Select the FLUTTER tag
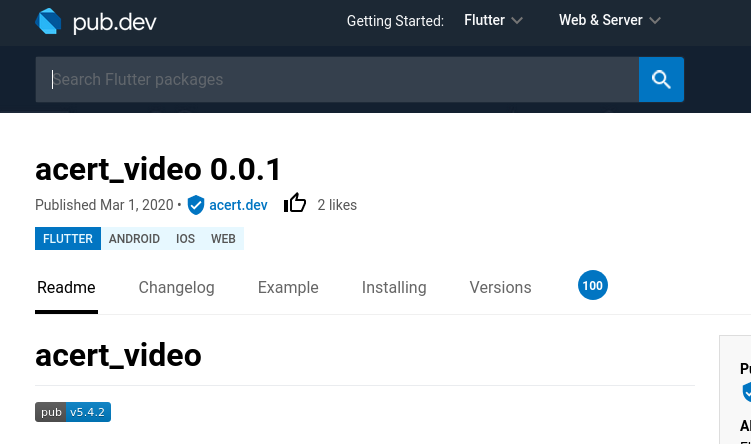The image size is (751, 444). click(68, 239)
